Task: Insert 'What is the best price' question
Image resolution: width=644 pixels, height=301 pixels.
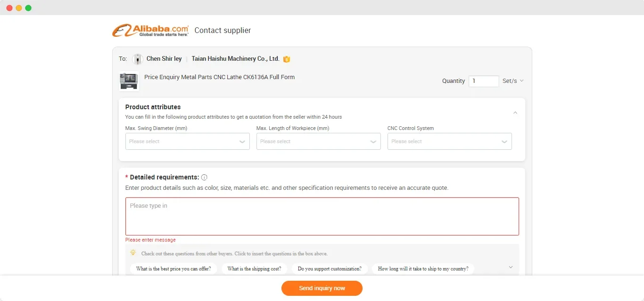Action: 173,269
